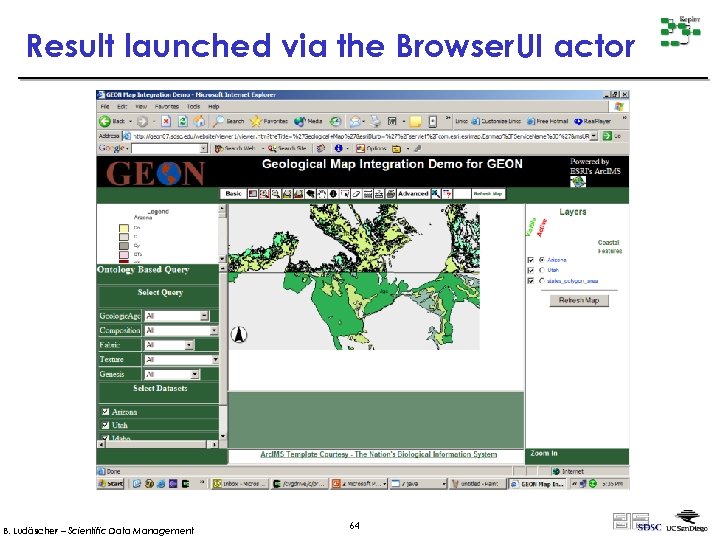Open ArcIMS Template Courtesy link
720x540 pixels.
coord(378,454)
